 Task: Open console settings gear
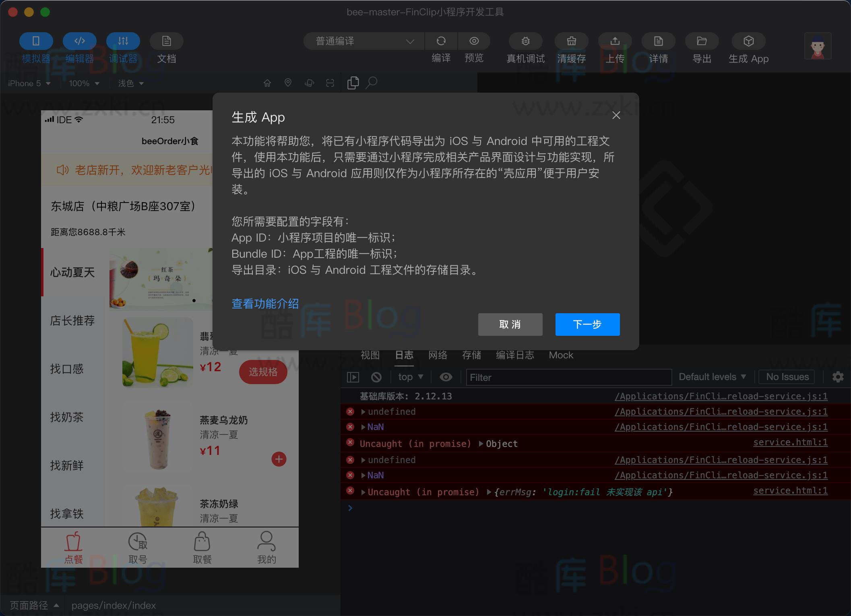tap(838, 377)
